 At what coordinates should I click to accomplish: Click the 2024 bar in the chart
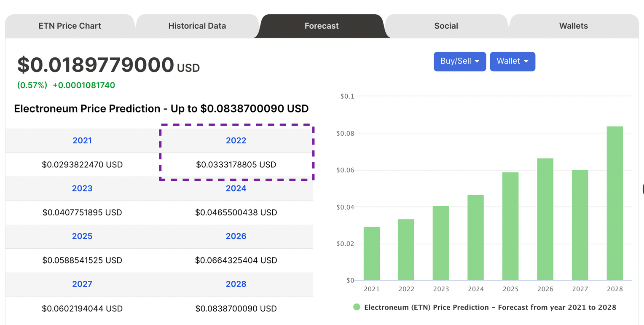tap(476, 238)
